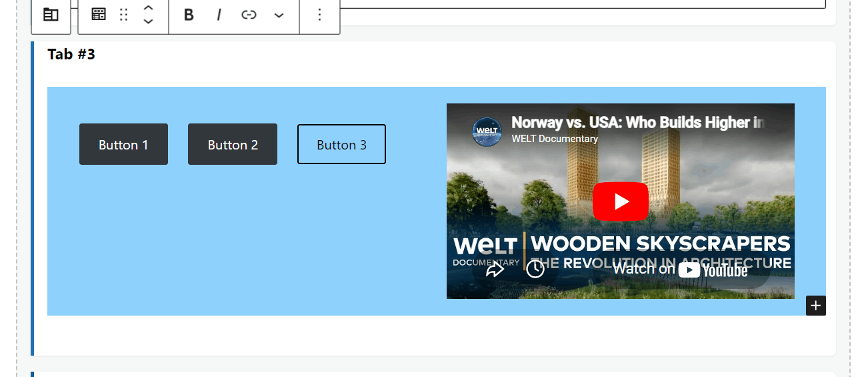
Task: Share the video with the arrow icon
Action: pyautogui.click(x=495, y=268)
